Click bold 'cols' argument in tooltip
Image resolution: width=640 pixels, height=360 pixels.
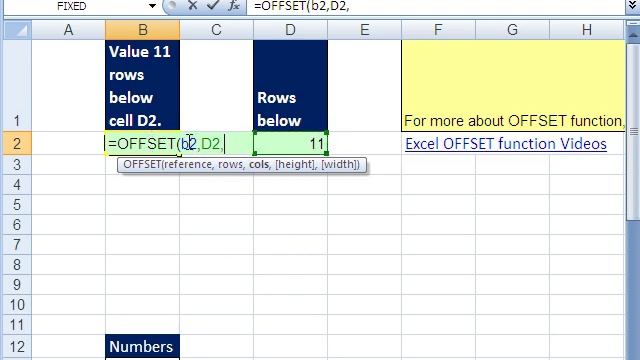click(259, 164)
